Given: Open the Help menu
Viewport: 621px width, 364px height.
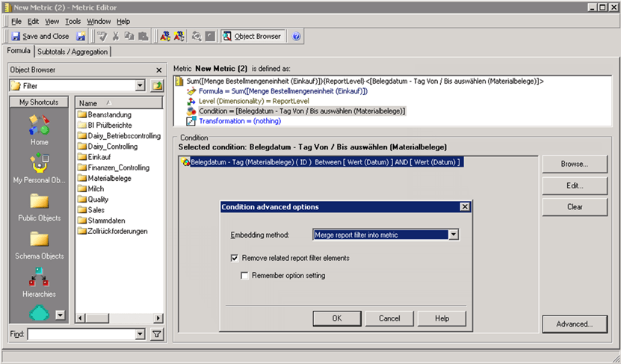Looking at the screenshot, I should pyautogui.click(x=123, y=22).
